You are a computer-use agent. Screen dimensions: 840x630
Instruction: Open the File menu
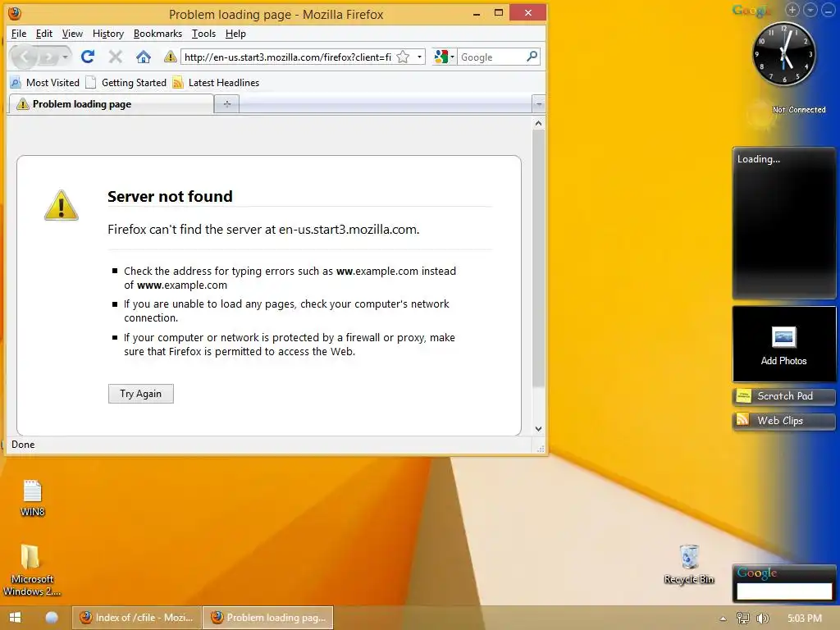tap(19, 34)
